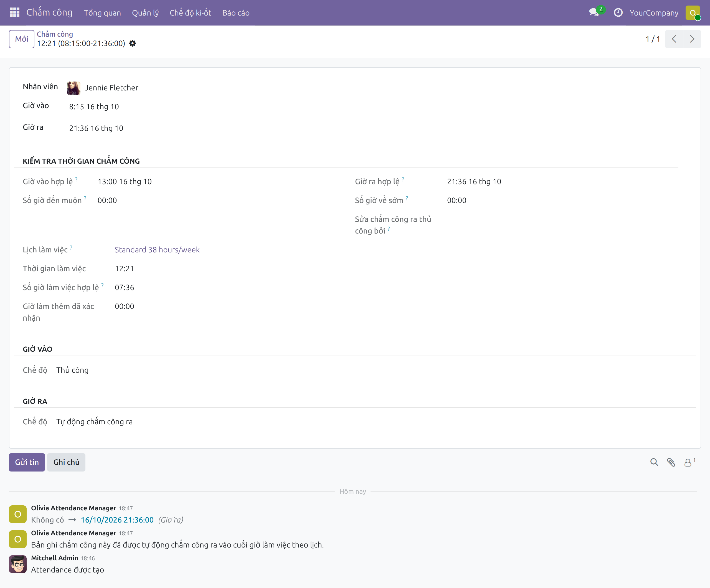710x588 pixels.
Task: Open the Standard 38 hours/week link
Action: coord(157,250)
